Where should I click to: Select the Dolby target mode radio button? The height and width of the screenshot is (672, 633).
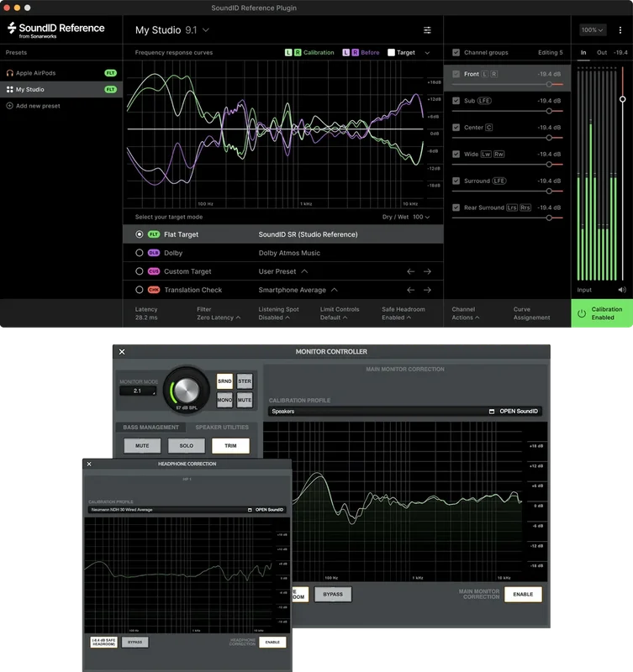click(139, 253)
